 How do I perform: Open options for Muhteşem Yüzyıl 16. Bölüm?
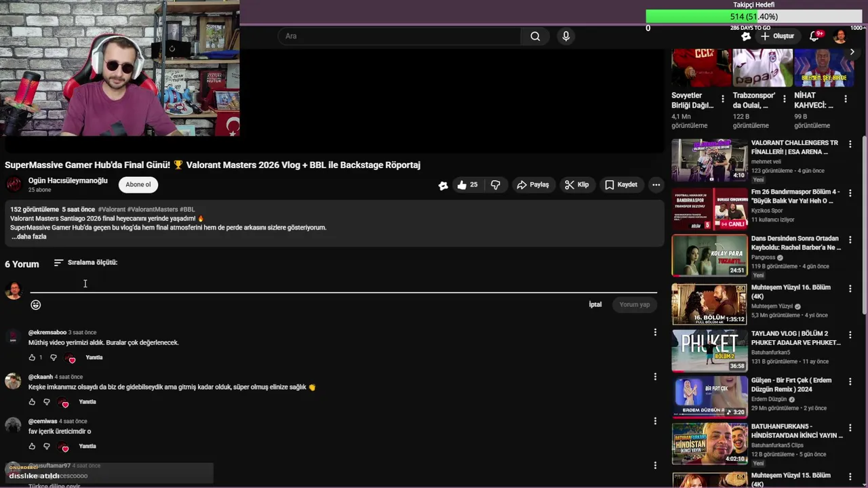850,289
